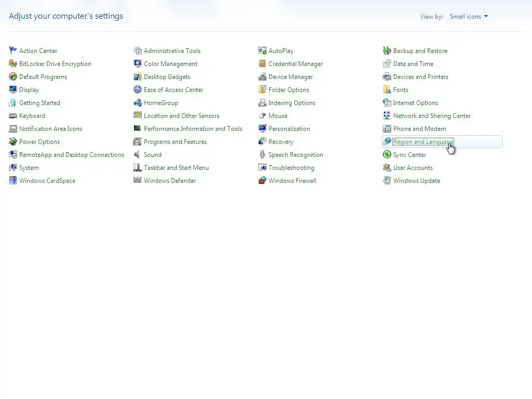Screen dimensions: 532x399
Task: Open RemoteApp and Desktop Connections link
Action: (72, 155)
